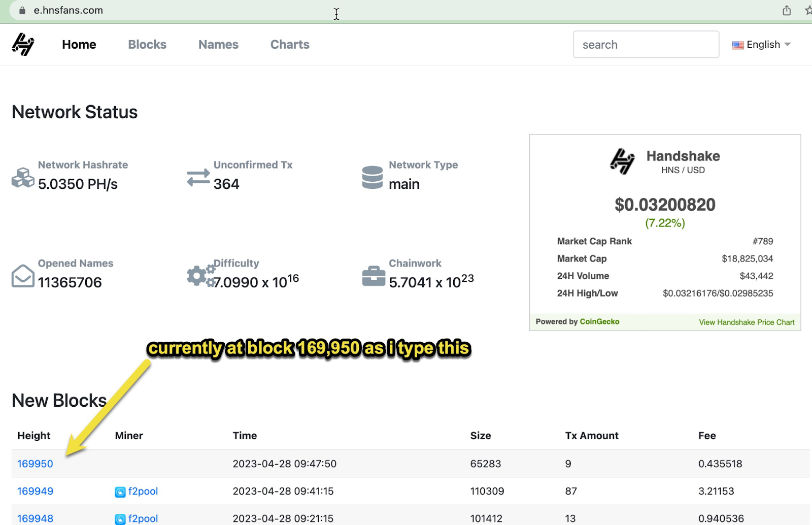Go to the Names page
This screenshot has width=812, height=525.
point(218,45)
